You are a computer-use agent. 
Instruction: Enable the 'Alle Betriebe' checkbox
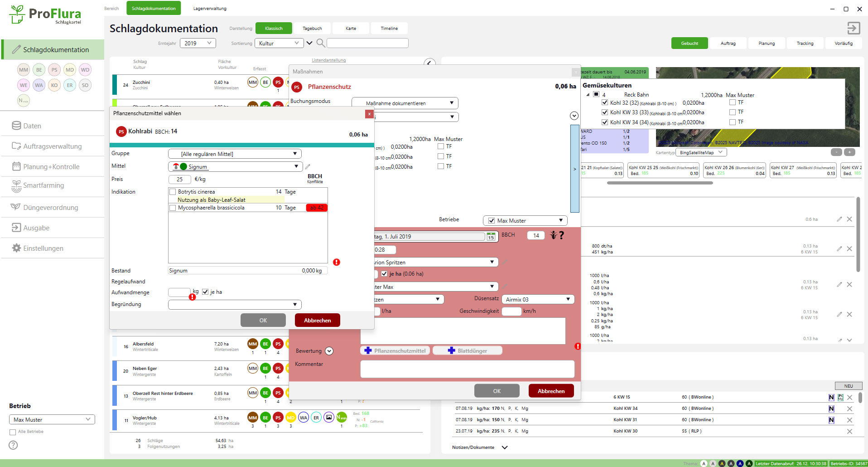(13, 432)
